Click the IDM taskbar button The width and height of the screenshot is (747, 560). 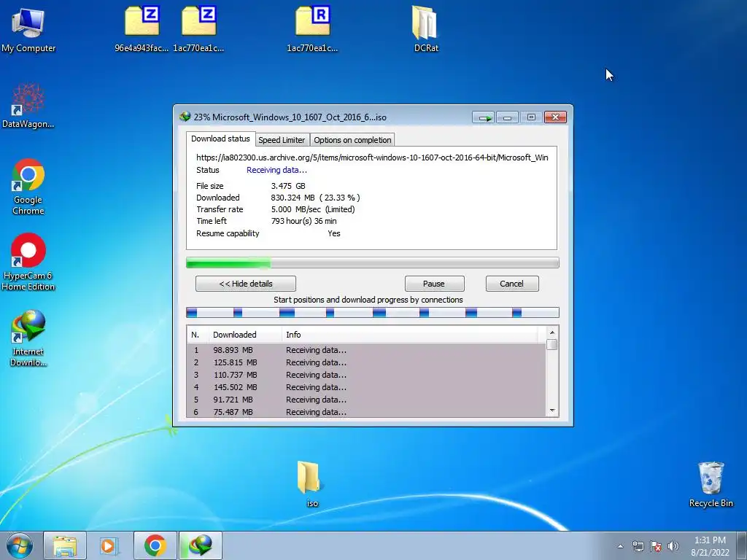(201, 545)
